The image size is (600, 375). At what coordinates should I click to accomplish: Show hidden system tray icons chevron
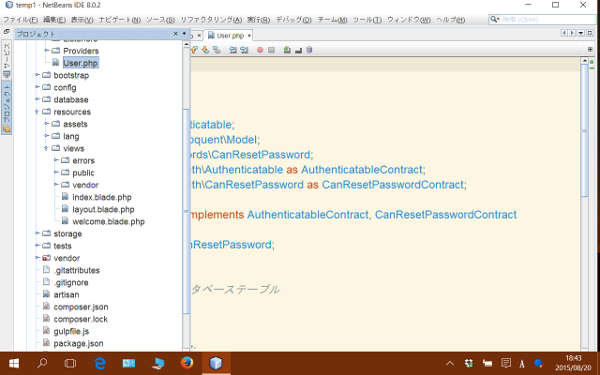tap(450, 364)
